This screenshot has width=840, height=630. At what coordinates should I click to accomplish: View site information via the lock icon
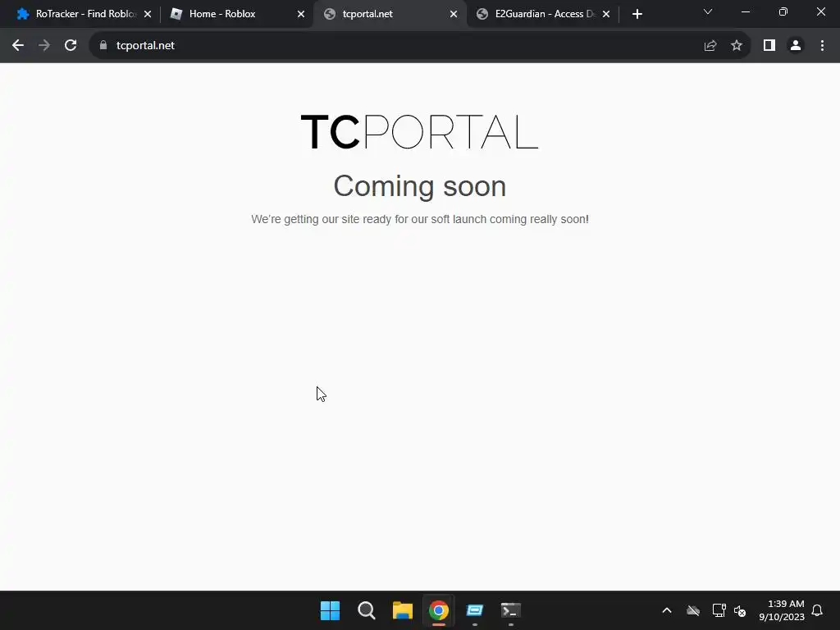coord(103,46)
